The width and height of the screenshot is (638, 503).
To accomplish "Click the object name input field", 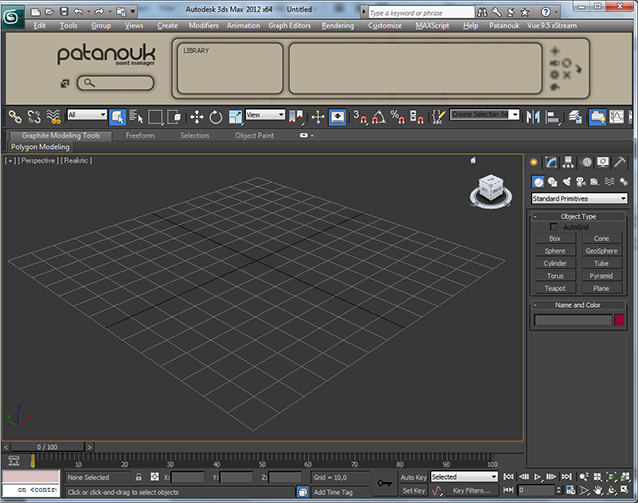I will click(x=573, y=320).
